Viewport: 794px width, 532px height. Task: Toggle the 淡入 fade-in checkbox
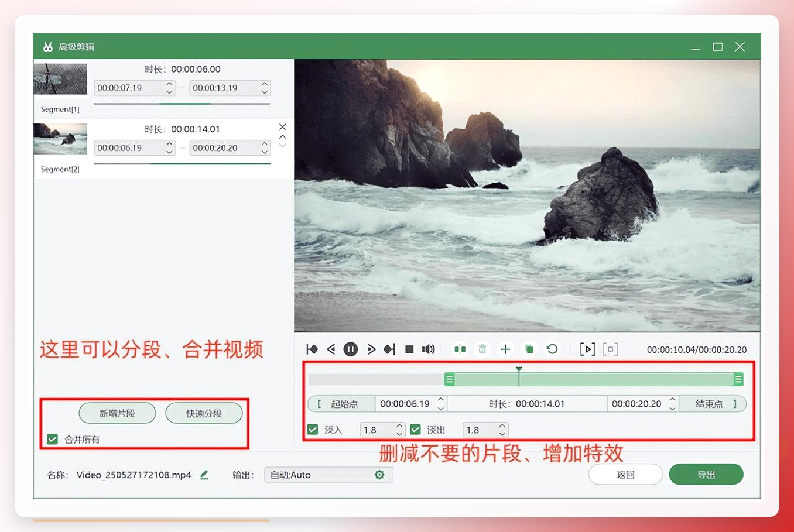(313, 430)
